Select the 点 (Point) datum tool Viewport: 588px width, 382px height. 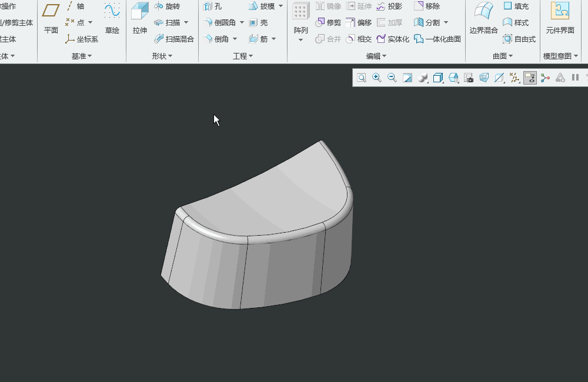point(75,22)
